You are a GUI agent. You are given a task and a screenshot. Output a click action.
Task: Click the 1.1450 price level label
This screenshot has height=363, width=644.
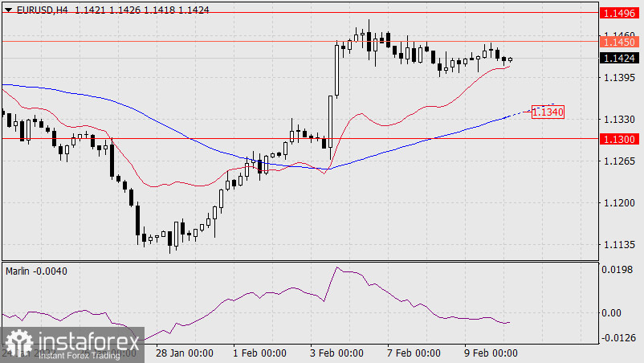[x=618, y=41]
